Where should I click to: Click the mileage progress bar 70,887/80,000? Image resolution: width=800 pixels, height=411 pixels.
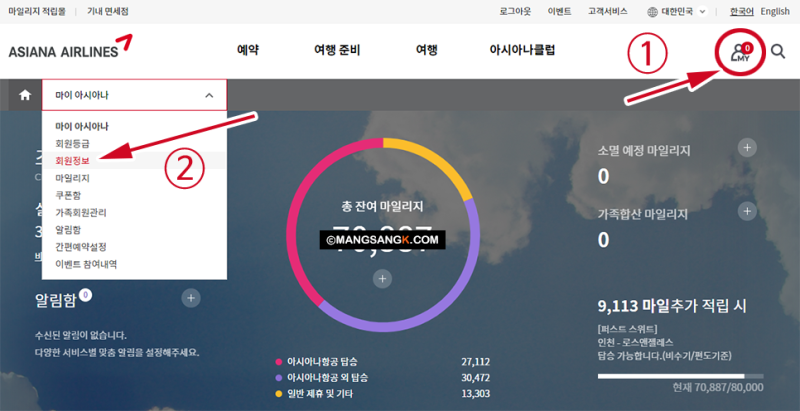coord(681,376)
